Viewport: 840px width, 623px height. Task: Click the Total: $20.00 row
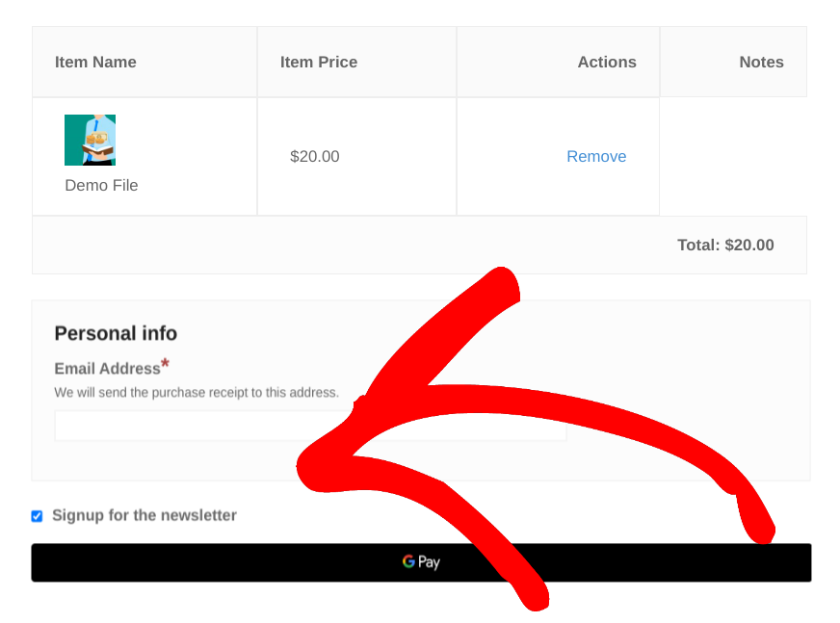[x=419, y=246]
